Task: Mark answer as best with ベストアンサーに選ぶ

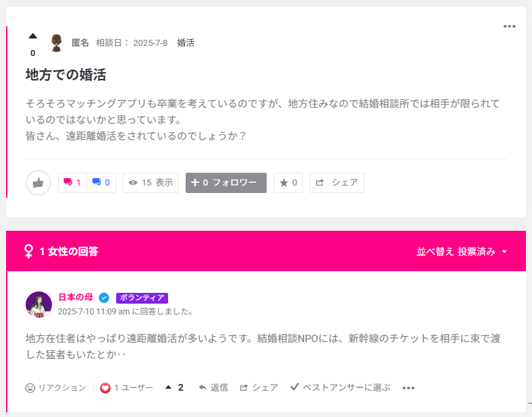Action: 340,388
